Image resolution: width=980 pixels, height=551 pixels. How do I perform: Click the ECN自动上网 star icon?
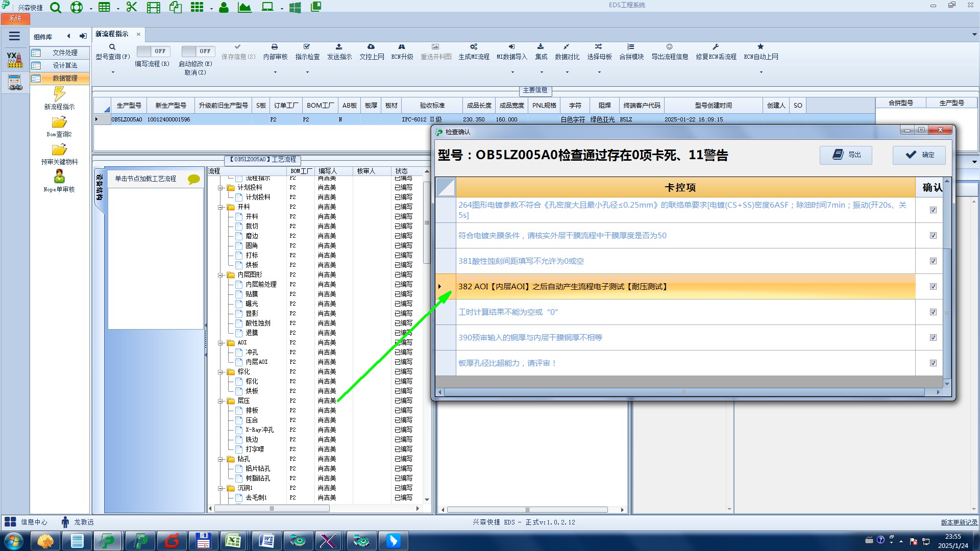coord(761,47)
